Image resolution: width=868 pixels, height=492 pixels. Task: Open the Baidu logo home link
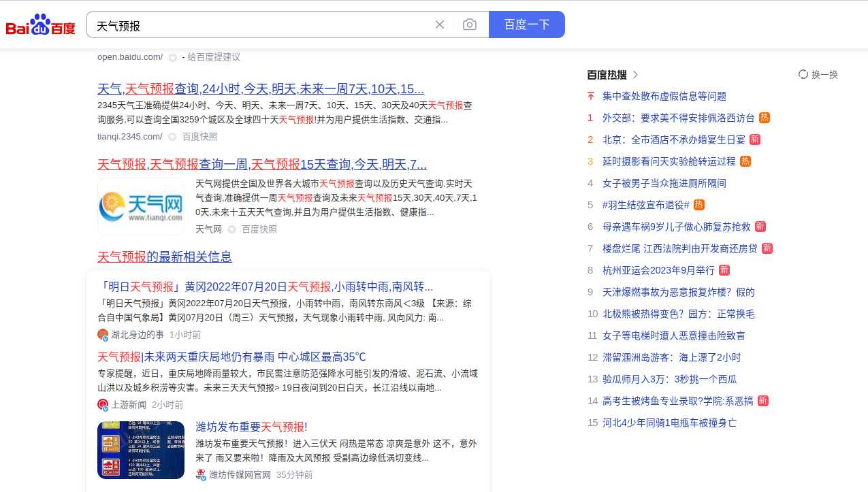(x=41, y=25)
